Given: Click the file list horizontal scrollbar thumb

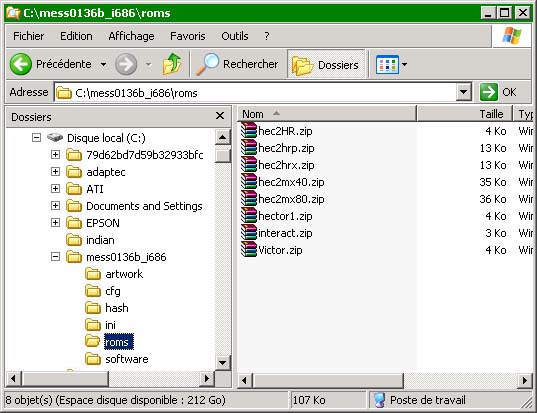Looking at the screenshot, I should tap(328, 380).
